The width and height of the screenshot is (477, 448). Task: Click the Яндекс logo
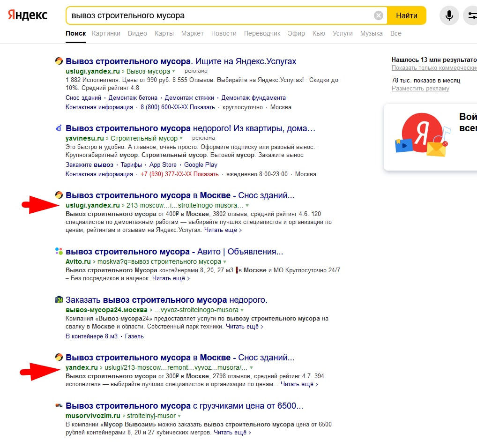[27, 15]
